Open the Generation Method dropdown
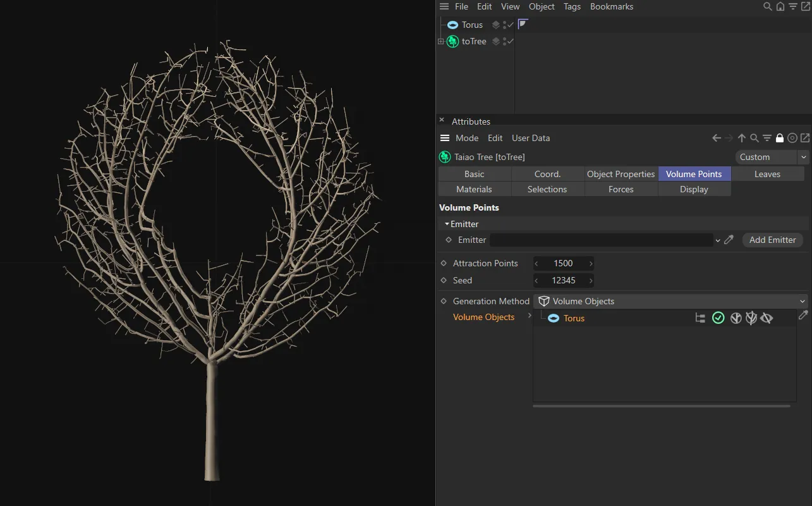Image resolution: width=812 pixels, height=506 pixels. coord(671,301)
